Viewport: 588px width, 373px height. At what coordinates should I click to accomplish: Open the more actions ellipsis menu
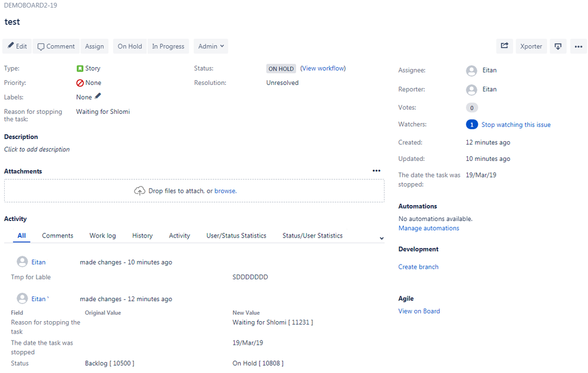coord(578,46)
